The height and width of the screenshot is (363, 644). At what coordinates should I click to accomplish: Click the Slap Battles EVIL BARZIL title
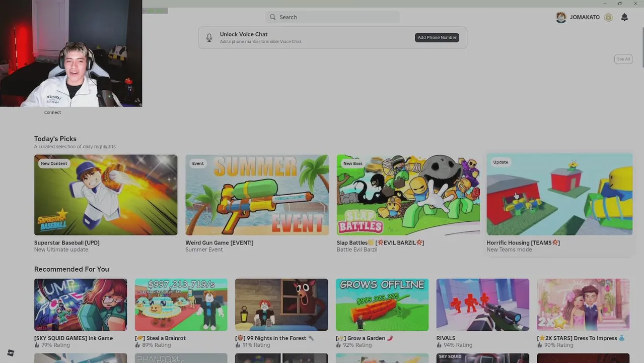[380, 243]
